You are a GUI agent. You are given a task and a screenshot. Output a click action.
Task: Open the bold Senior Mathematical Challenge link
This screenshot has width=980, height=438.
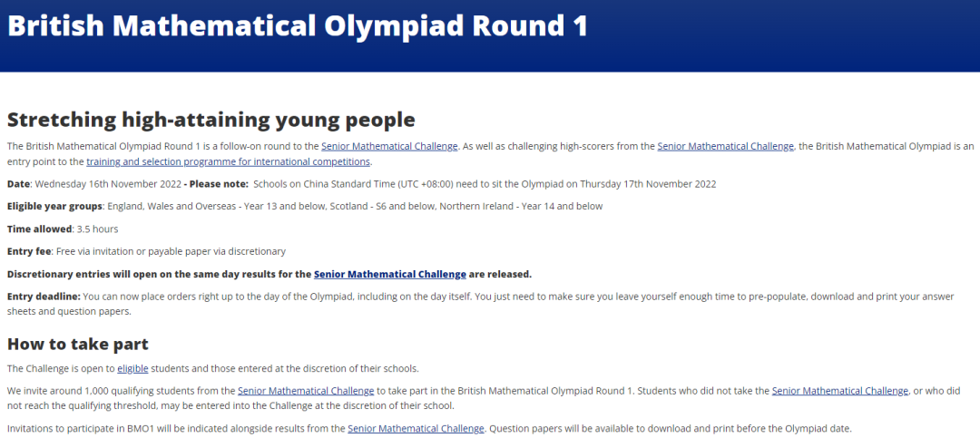(x=390, y=274)
